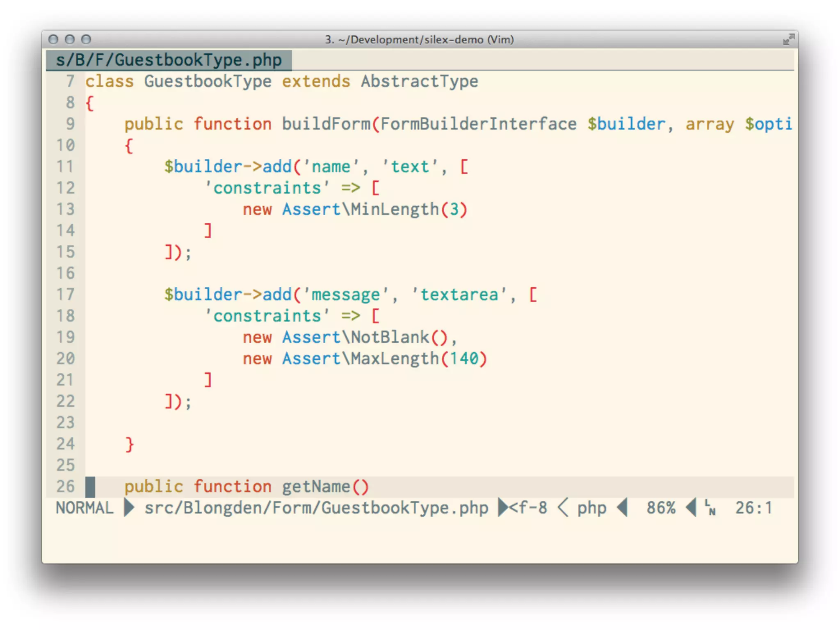Click the php filetype label in status bar
The width and height of the screenshot is (840, 630).
tap(591, 508)
